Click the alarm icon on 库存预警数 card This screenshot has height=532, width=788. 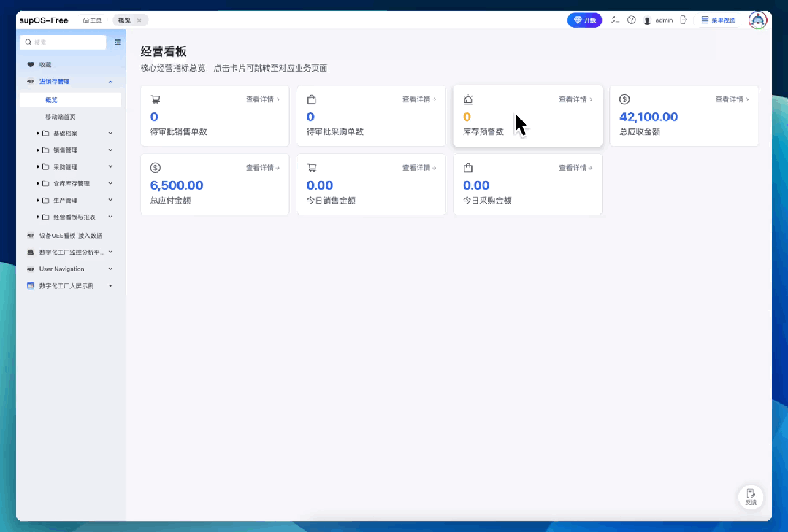click(468, 99)
